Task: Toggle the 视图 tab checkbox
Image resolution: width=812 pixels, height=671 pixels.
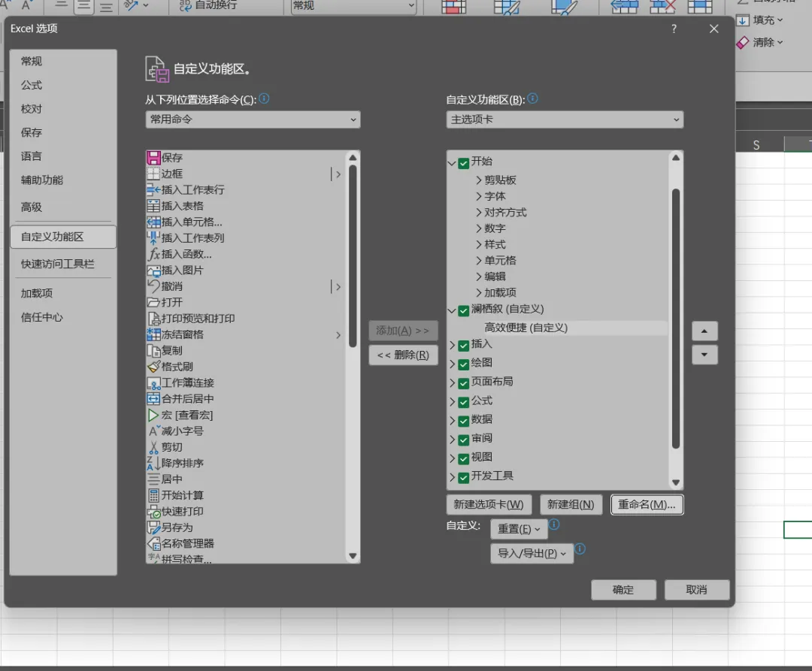Action: click(463, 458)
